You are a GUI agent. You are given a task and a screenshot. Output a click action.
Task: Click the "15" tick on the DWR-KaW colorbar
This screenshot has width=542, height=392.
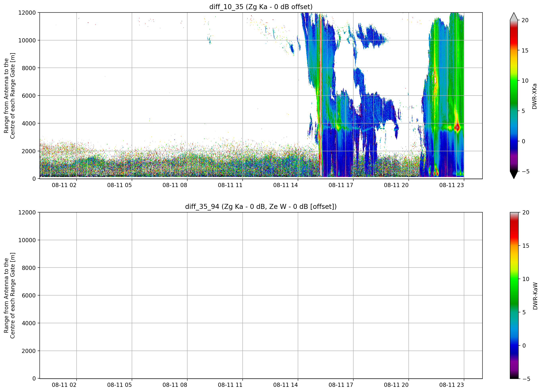click(x=526, y=246)
